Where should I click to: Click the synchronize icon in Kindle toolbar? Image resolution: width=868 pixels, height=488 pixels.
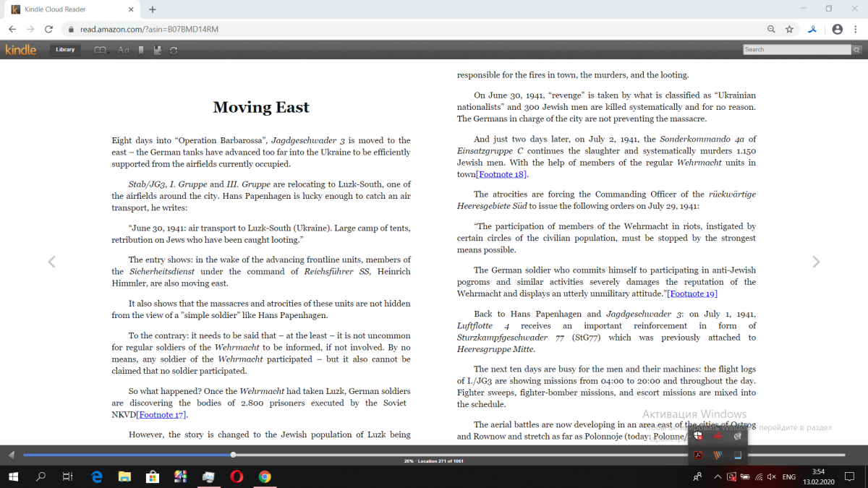pyautogui.click(x=174, y=50)
